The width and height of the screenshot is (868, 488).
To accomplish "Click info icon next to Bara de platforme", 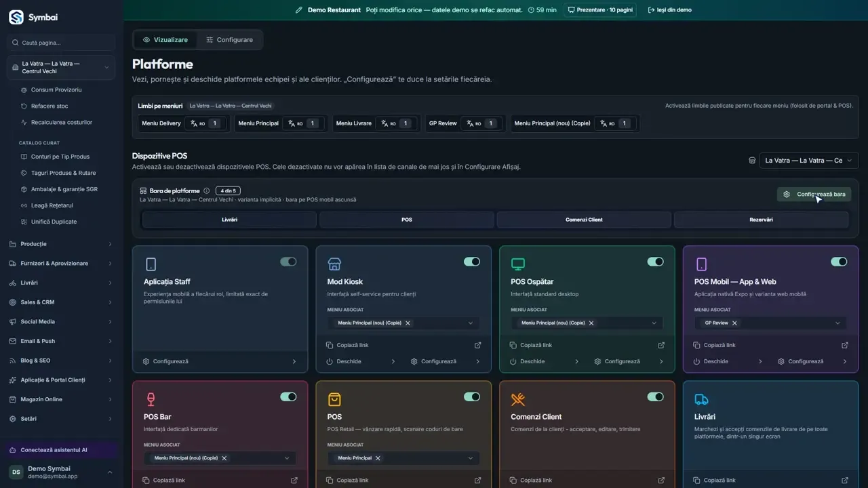I will 207,191.
